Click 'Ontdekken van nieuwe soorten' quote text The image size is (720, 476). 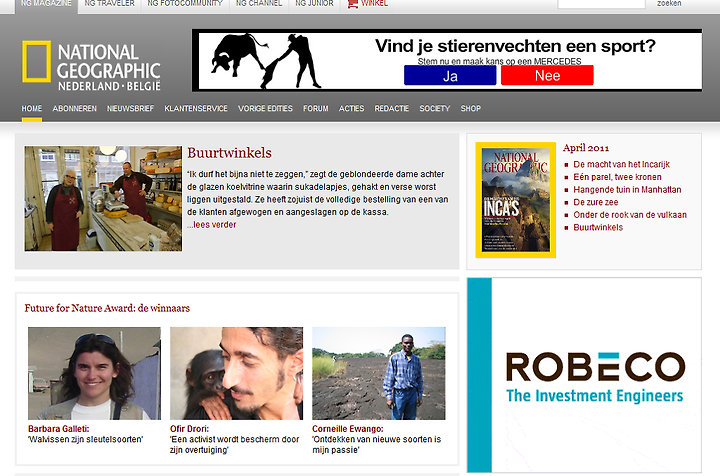pyautogui.click(x=377, y=444)
